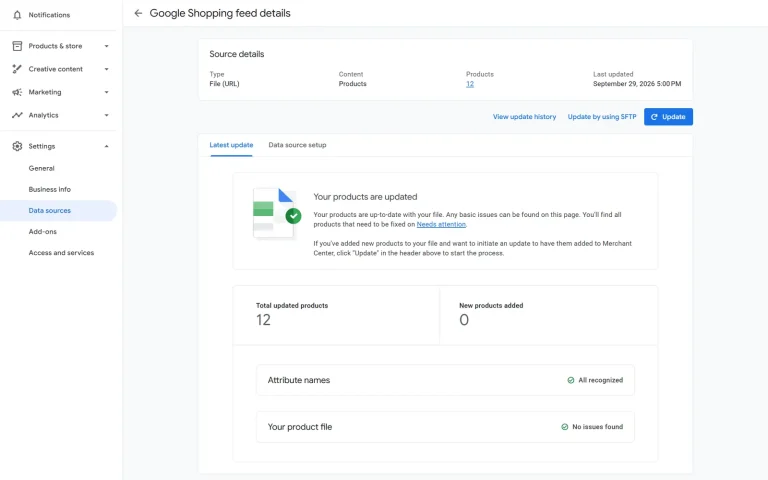Open General settings
Viewport: 768px width, 480px height.
41,168
